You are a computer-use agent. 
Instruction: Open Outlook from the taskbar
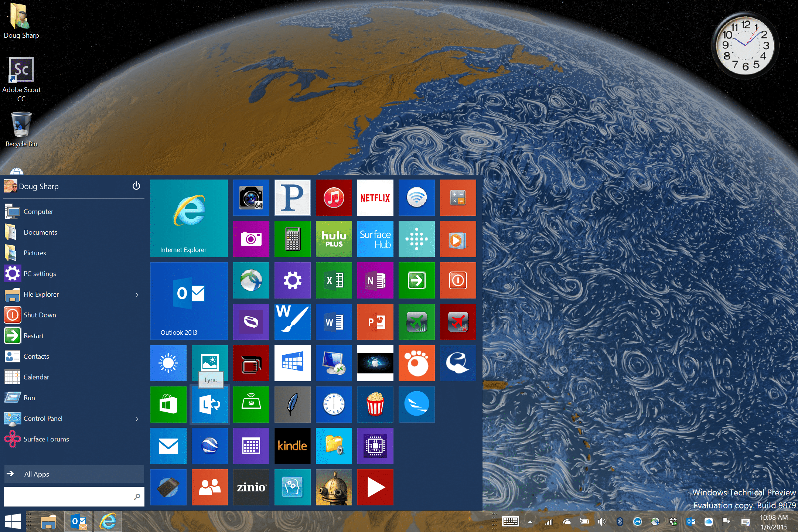pos(78,522)
